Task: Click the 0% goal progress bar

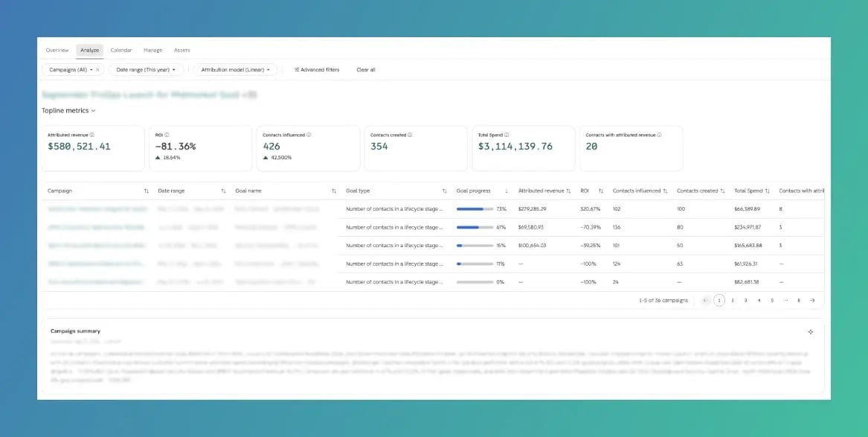Action: pos(475,282)
